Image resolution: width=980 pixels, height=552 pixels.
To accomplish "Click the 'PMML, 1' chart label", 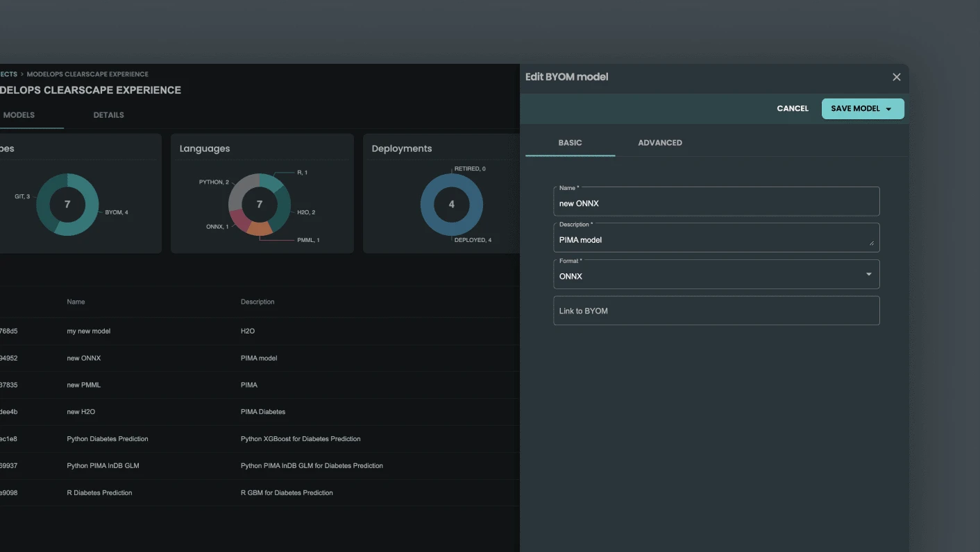I will click(x=308, y=240).
